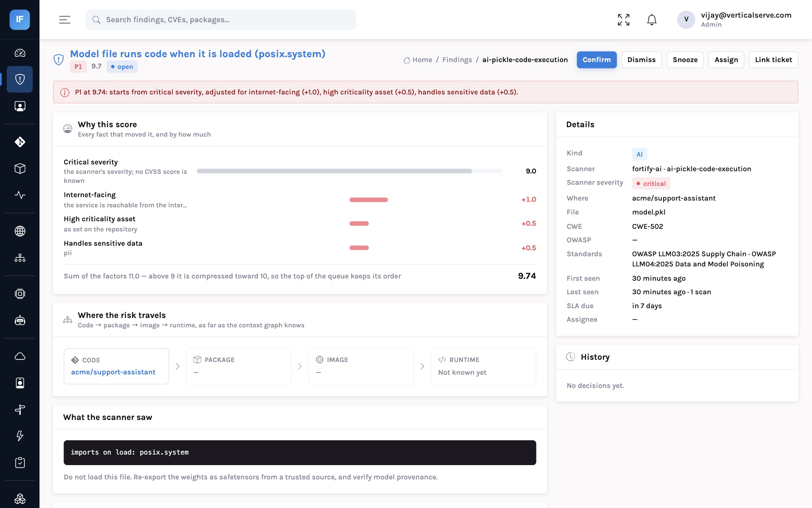The width and height of the screenshot is (812, 508).
Task: Click the open status badge
Action: click(x=122, y=67)
